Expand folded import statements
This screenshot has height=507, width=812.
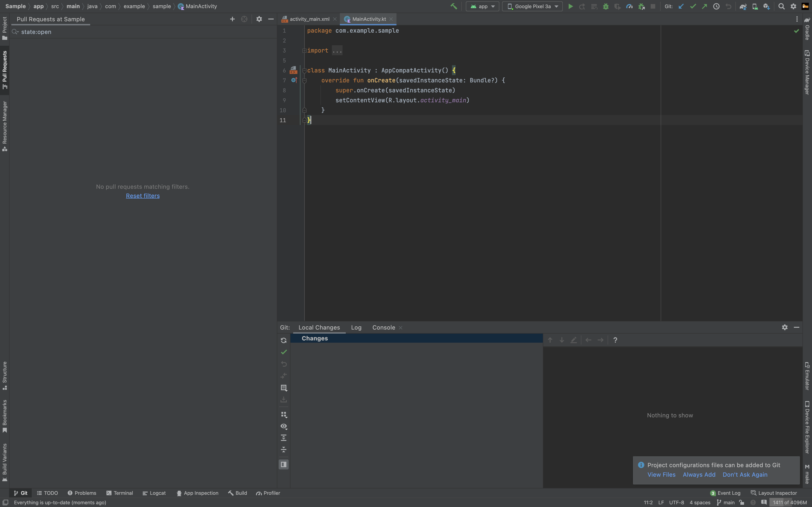(337, 51)
